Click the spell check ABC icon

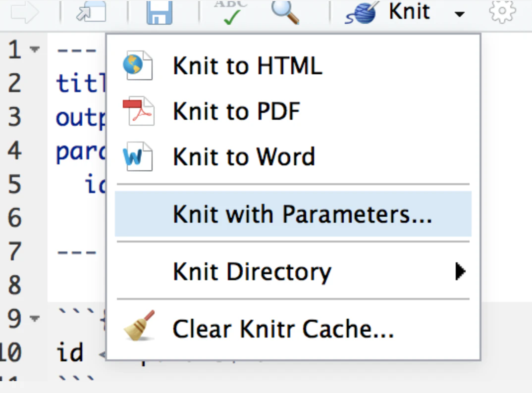[x=231, y=12]
